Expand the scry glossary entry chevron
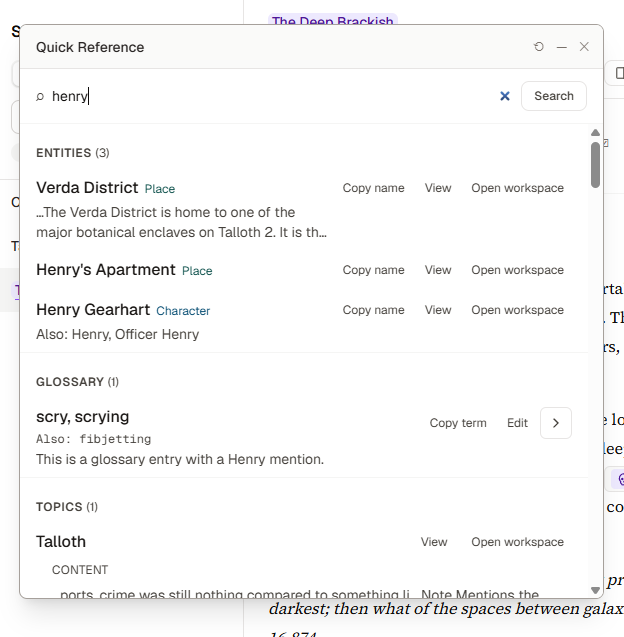 point(556,423)
